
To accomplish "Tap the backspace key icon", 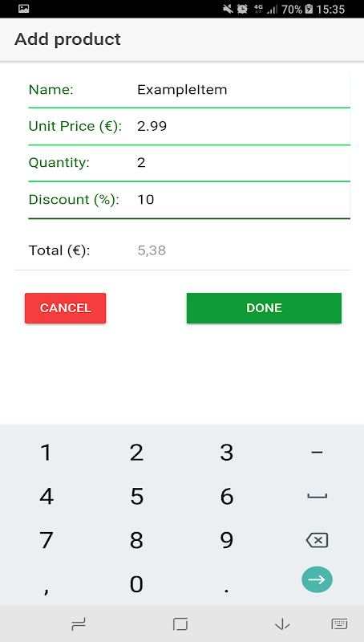I will click(x=317, y=540).
